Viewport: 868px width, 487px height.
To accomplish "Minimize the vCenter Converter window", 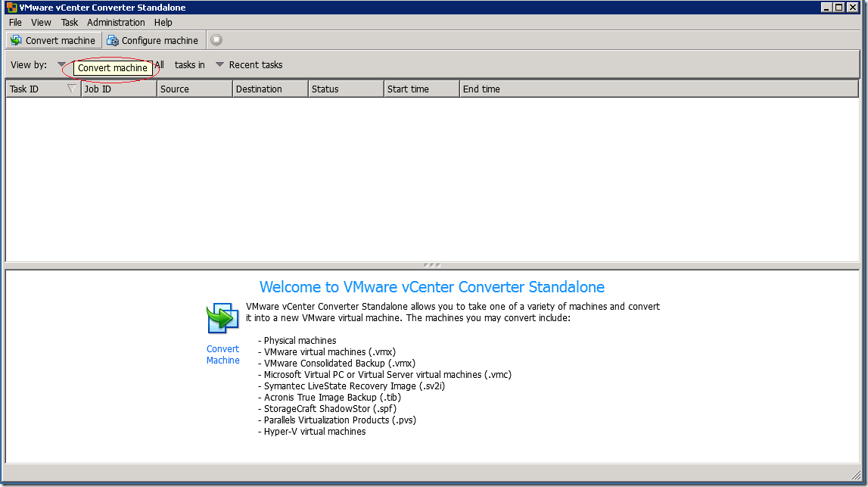I will [826, 8].
